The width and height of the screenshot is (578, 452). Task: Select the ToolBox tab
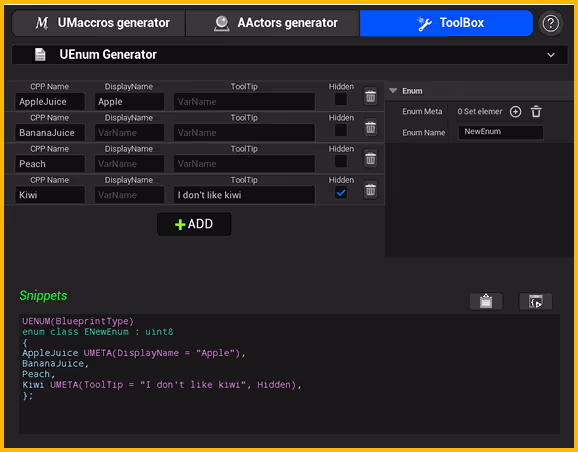(x=446, y=23)
